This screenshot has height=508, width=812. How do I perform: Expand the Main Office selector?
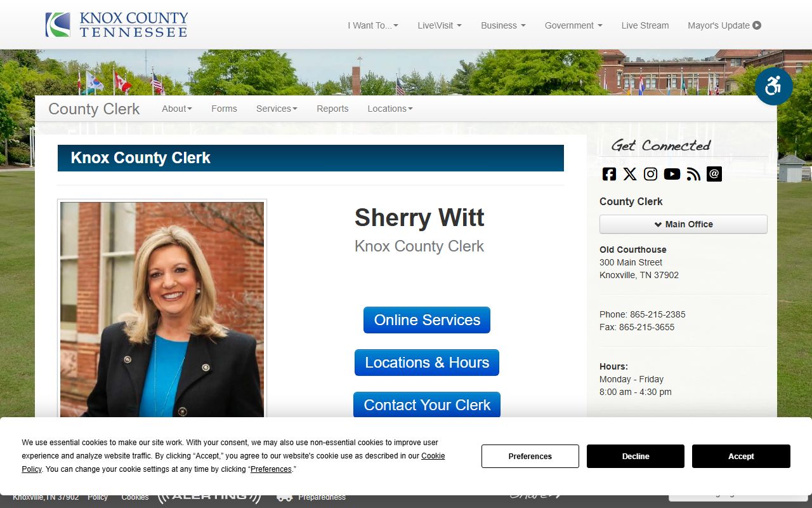click(683, 224)
